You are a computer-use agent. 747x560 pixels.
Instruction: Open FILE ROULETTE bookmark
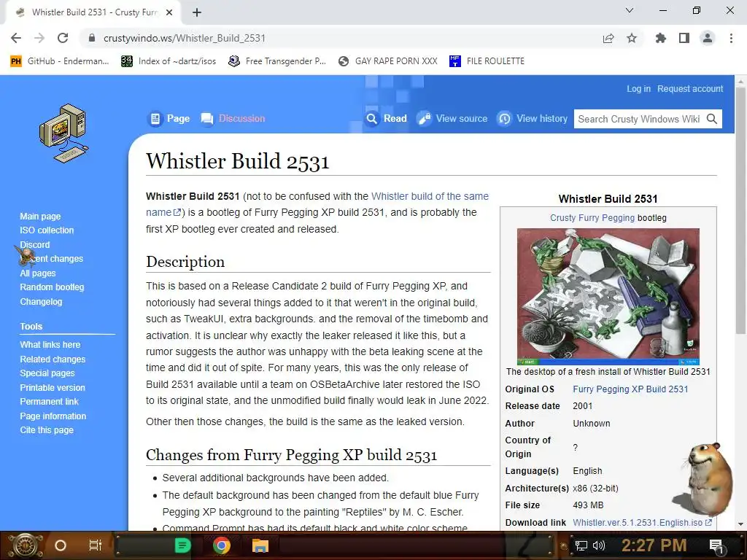pyautogui.click(x=487, y=61)
